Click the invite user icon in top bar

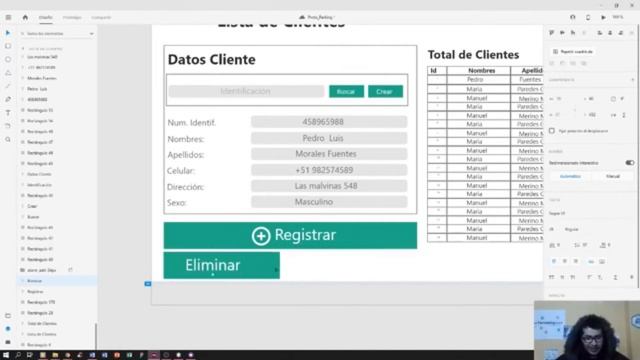pos(573,18)
